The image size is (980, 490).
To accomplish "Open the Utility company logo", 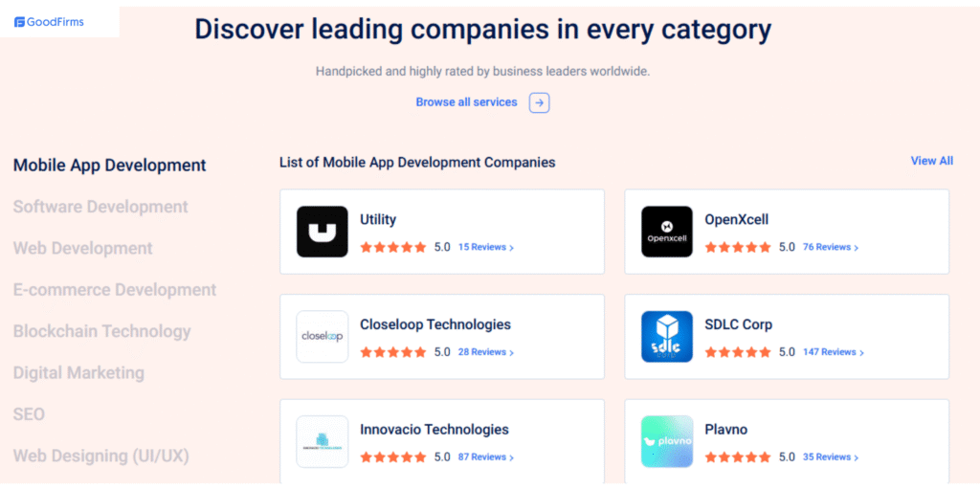I will 323,232.
